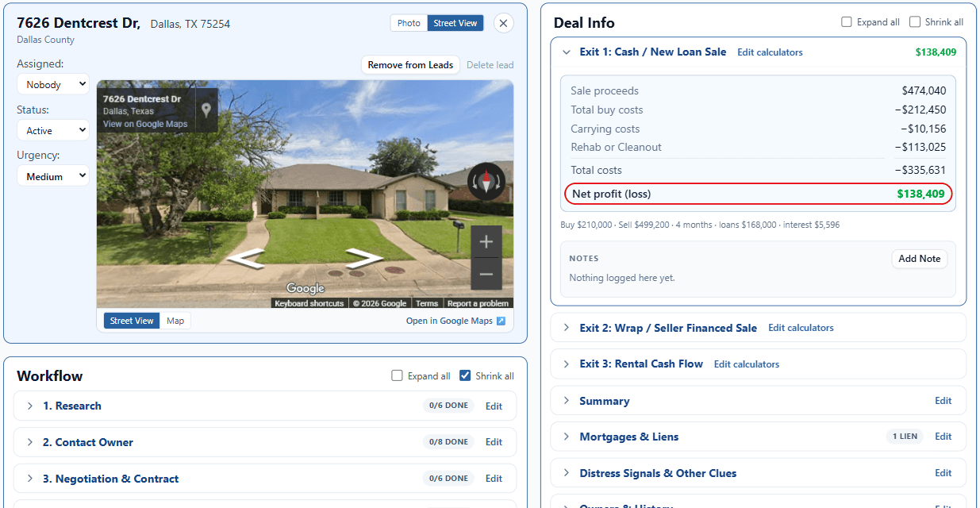Click the 7626 Dentcrest Dr address heading
This screenshot has width=980, height=508.
[79, 23]
